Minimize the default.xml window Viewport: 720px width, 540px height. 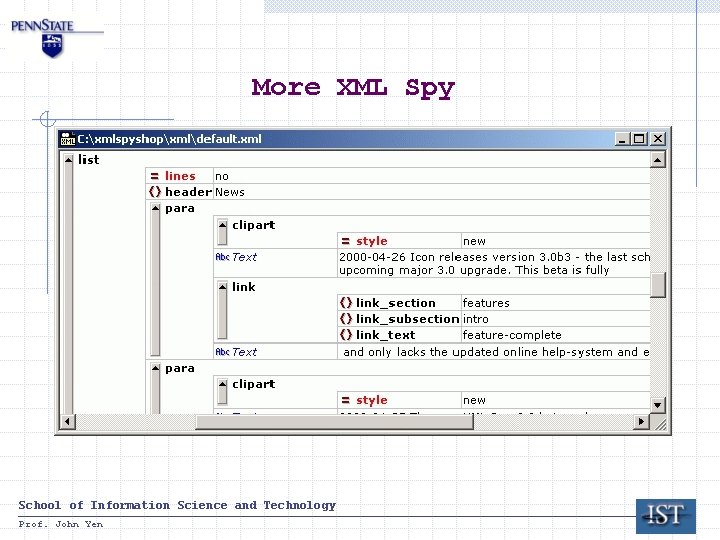tap(622, 139)
